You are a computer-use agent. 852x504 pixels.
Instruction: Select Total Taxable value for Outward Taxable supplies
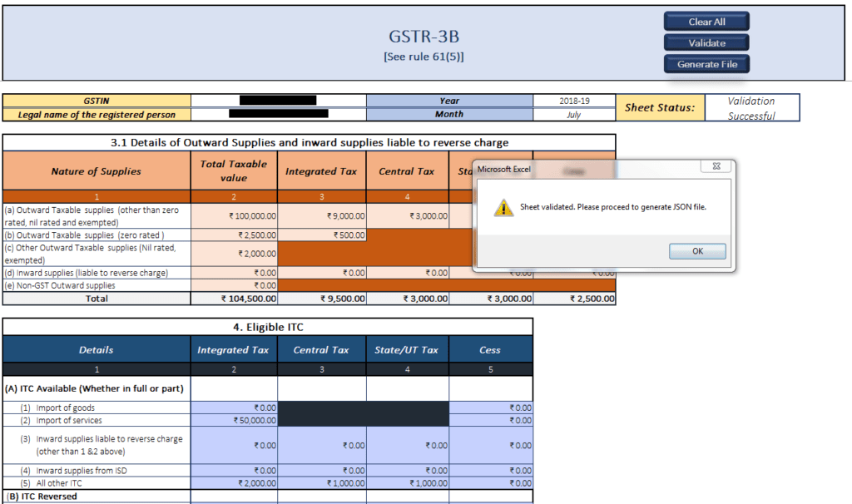coord(234,215)
